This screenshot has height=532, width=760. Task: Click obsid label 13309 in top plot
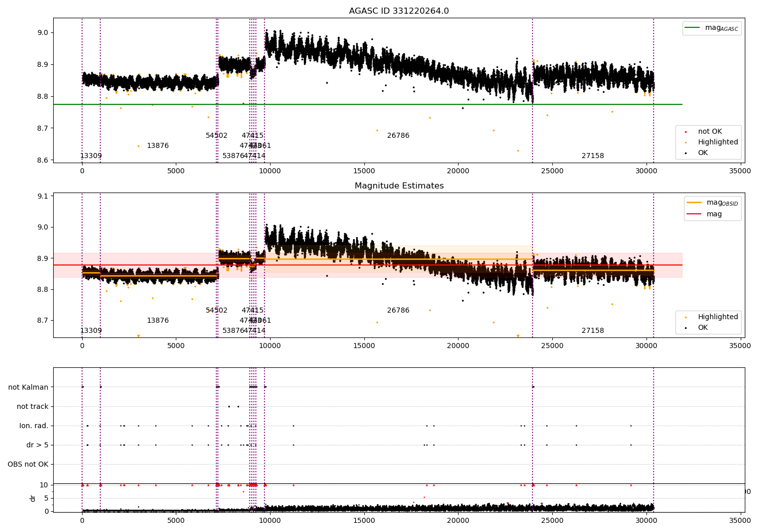coord(91,156)
